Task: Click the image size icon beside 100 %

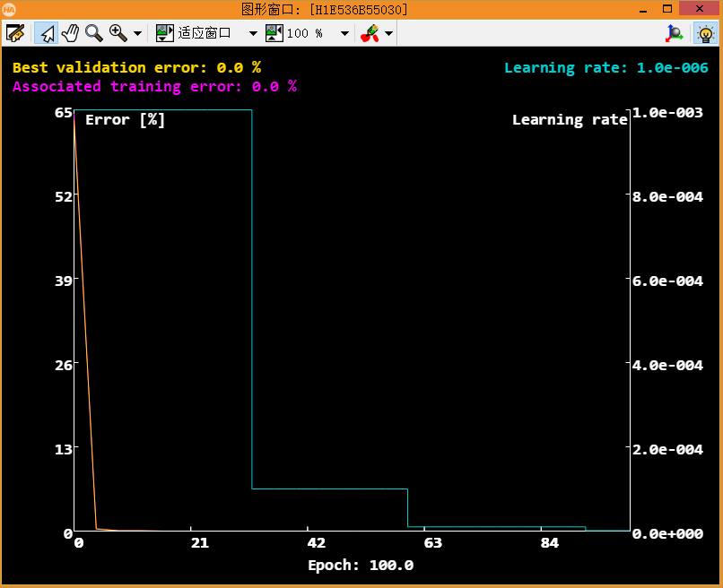Action: pos(274,33)
